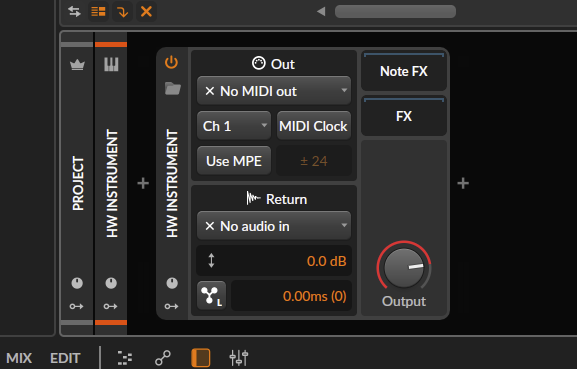Click the orange down-turn arrow icon

pyautogui.click(x=123, y=11)
